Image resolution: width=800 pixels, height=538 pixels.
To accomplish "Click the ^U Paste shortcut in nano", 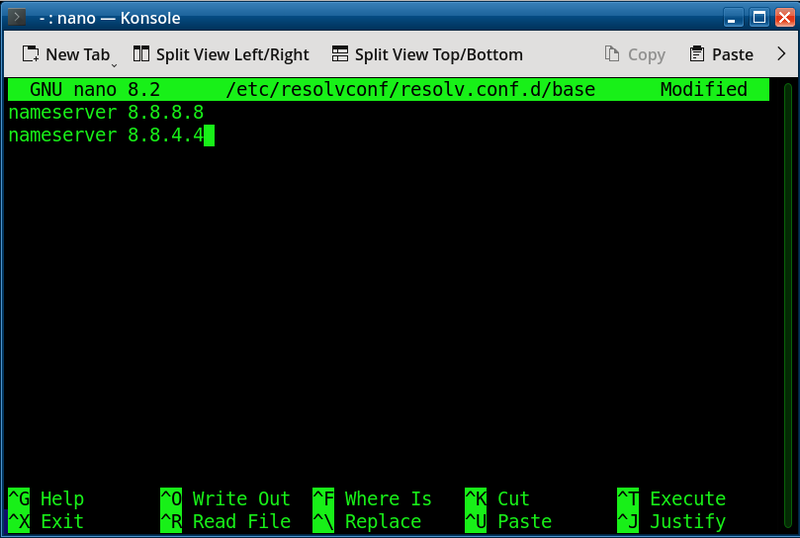I will point(509,522).
